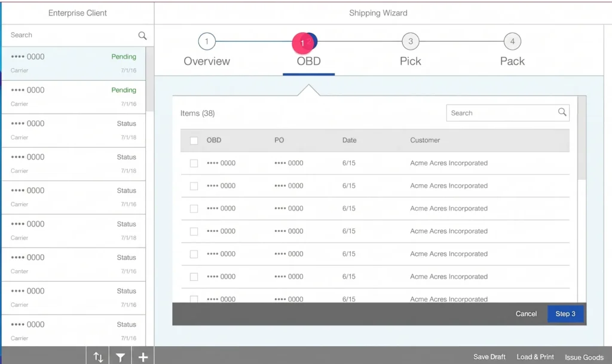612x364 pixels.
Task: Open the sort arrows icon in bottom toolbar
Action: (98, 356)
